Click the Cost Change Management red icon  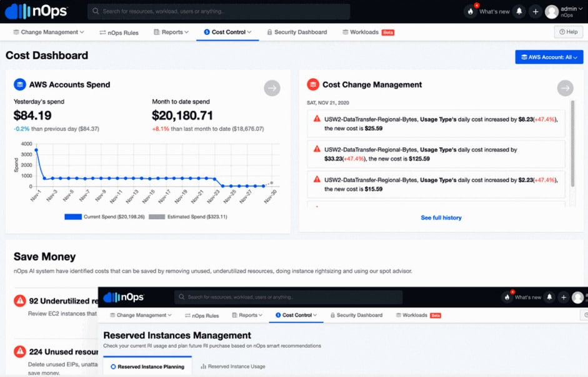[313, 84]
